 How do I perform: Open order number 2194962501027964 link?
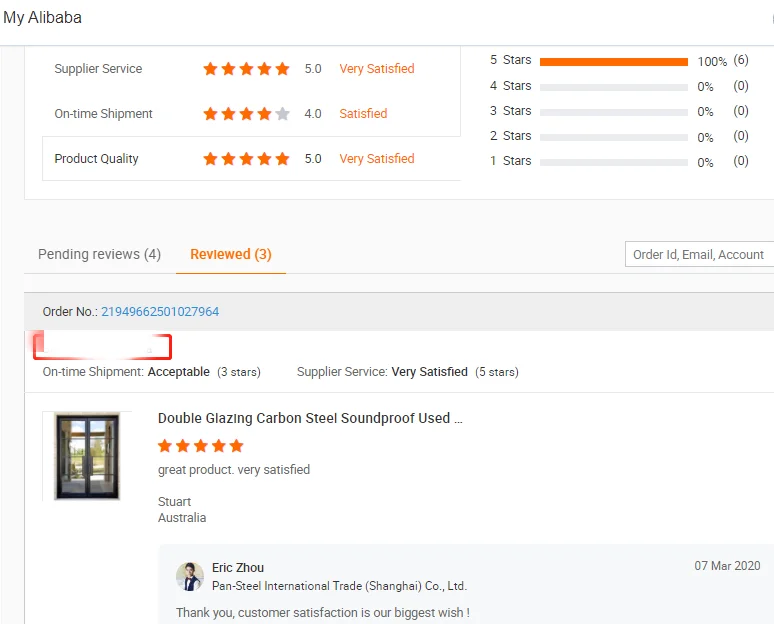[x=160, y=312]
